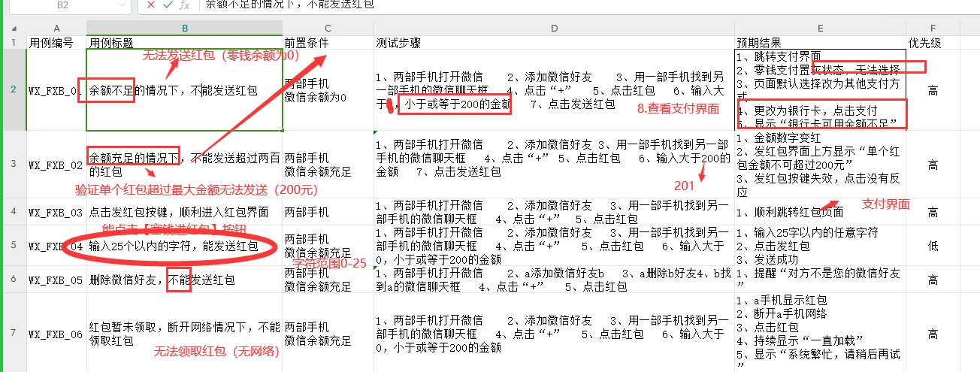Viewport: 980px width, 372px height.
Task: Select title cell 余额不足的情况下，不能发送红包
Action: [185, 90]
